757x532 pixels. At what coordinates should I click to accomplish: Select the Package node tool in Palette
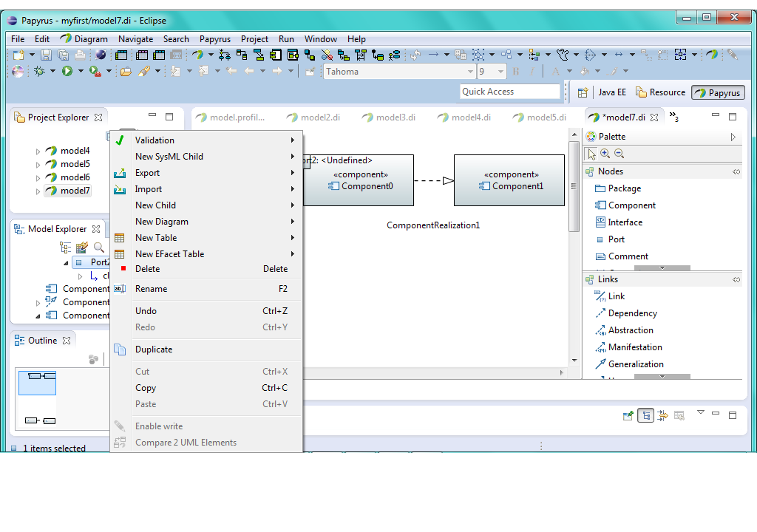(618, 188)
